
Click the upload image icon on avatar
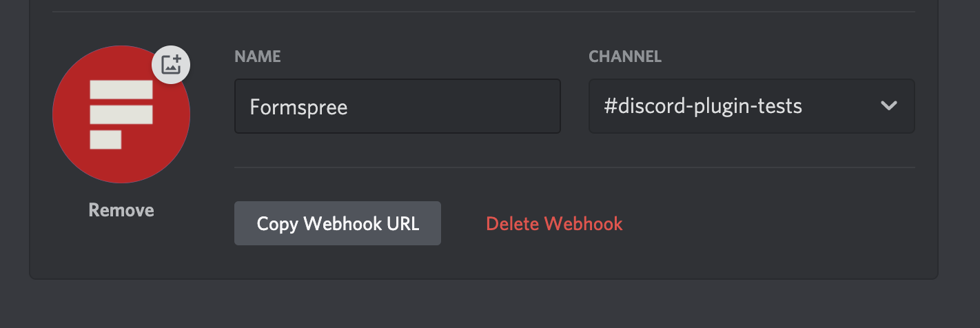[171, 65]
